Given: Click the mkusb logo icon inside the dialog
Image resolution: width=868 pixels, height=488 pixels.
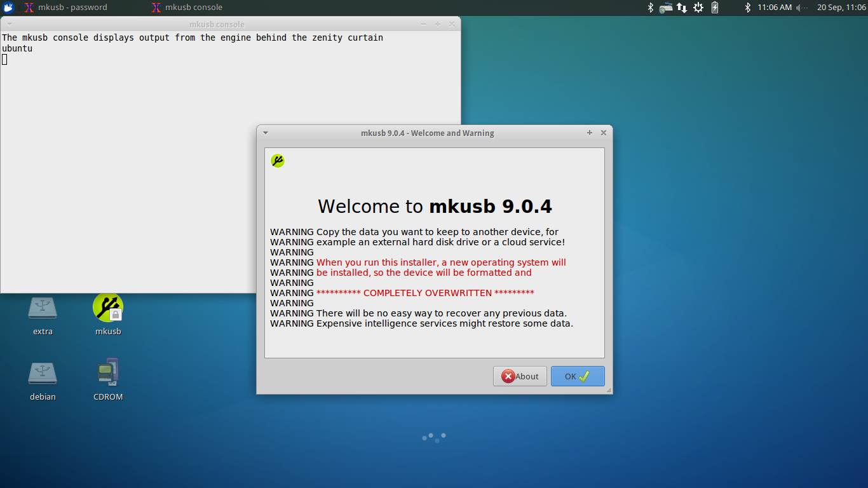Looking at the screenshot, I should point(278,161).
